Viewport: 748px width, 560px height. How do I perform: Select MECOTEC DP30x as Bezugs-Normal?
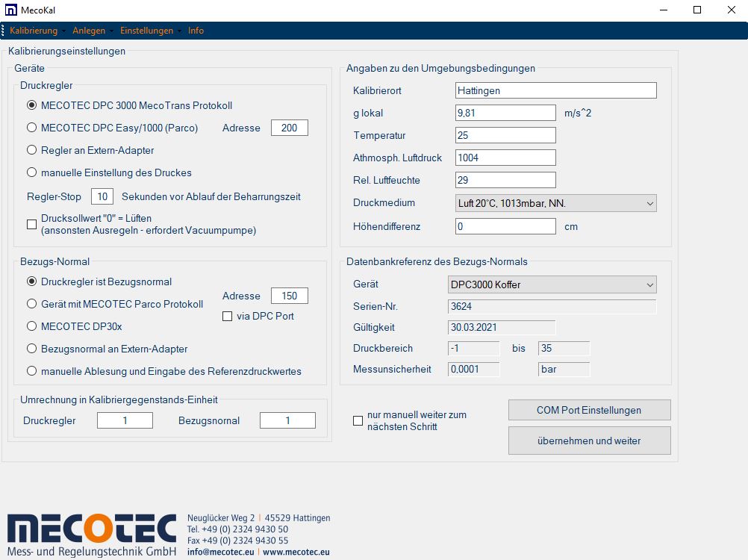(x=31, y=326)
